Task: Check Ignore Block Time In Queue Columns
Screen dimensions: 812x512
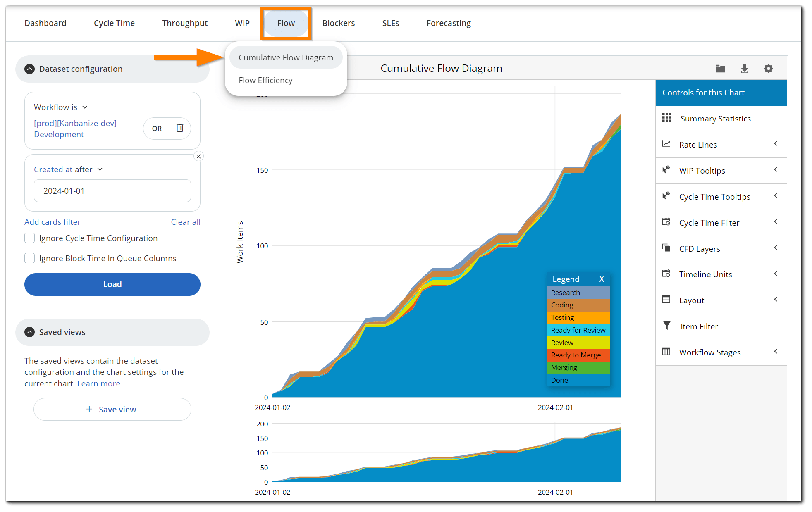Action: (29, 258)
